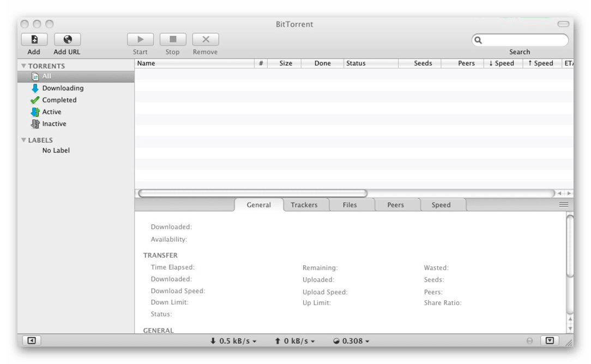Click the Wasted label
Viewport: 591px width, 364px height.
[436, 268]
